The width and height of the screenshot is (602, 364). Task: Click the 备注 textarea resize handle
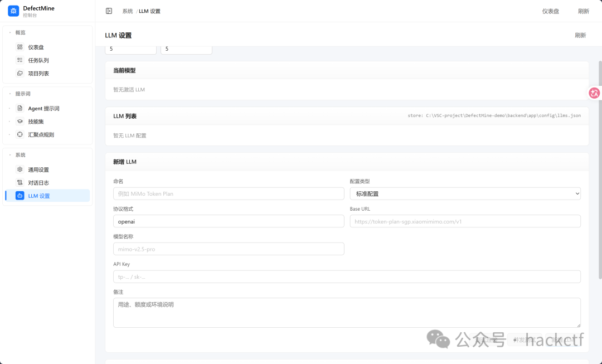578,325
